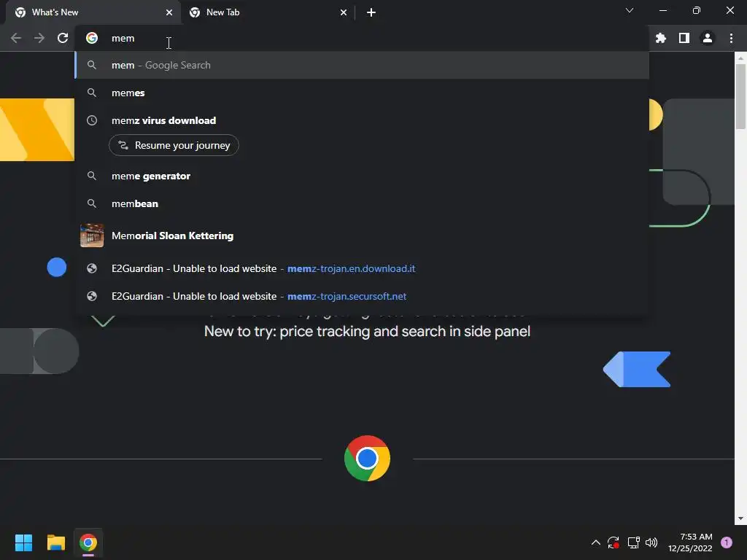Open the notification badge

(x=727, y=542)
